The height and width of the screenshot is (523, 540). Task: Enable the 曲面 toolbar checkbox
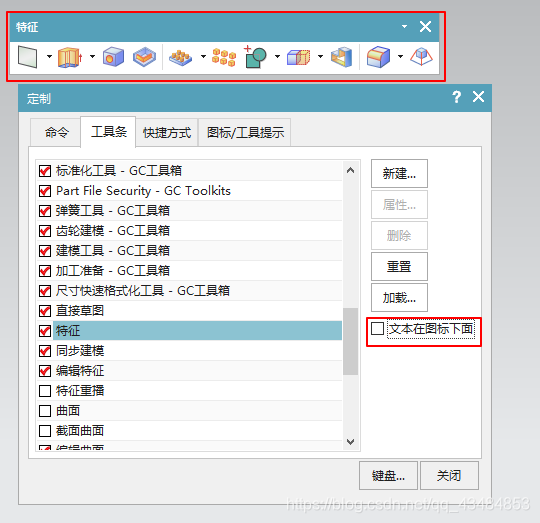tap(45, 411)
